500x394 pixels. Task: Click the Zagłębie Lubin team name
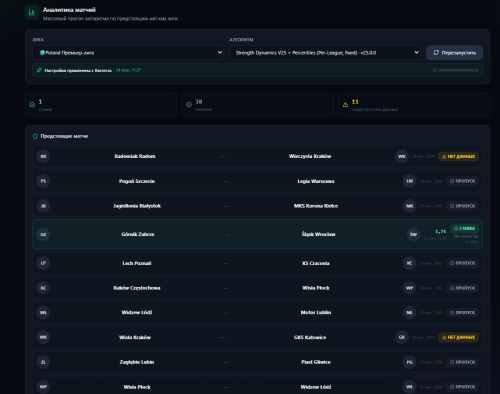137,362
